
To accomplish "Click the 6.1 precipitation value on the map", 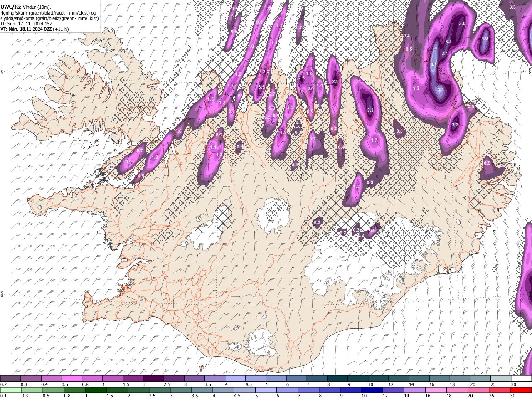I will [x=433, y=65].
